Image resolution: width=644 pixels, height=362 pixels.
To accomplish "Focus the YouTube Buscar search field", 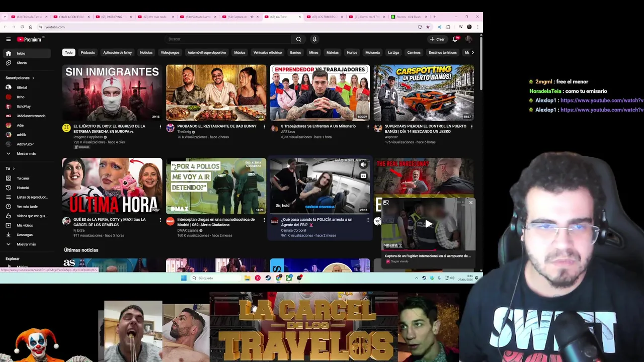I will (x=227, y=39).
